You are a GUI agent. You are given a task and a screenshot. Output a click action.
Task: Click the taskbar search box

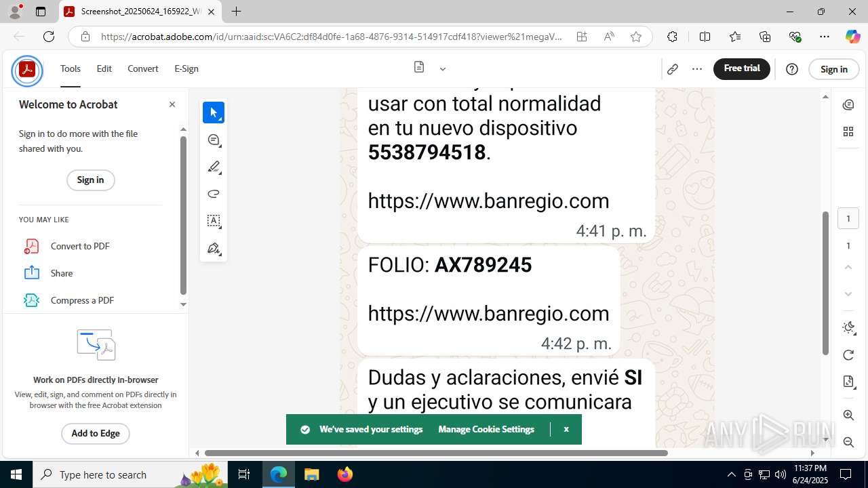(x=131, y=474)
